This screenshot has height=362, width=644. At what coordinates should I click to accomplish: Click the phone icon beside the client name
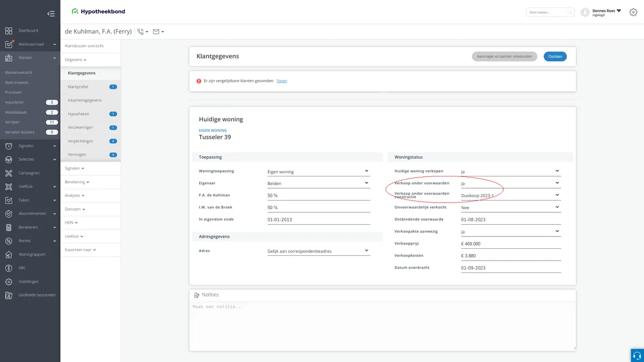141,32
